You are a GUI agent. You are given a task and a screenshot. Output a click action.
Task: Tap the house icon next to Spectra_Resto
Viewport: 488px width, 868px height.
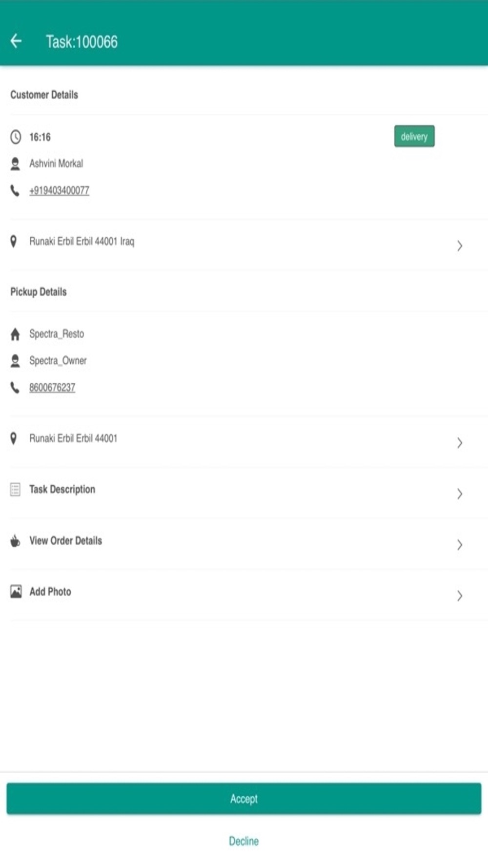(15, 334)
